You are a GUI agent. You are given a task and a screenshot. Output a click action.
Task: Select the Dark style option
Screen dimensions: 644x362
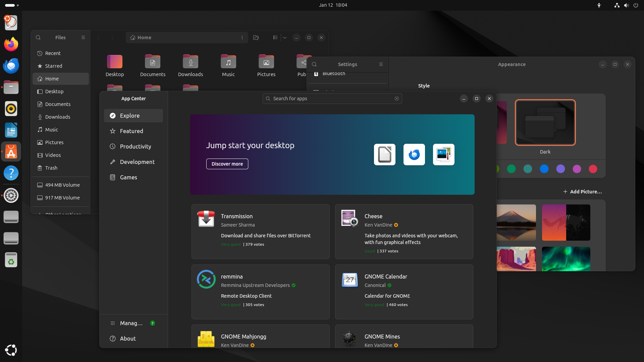point(545,123)
